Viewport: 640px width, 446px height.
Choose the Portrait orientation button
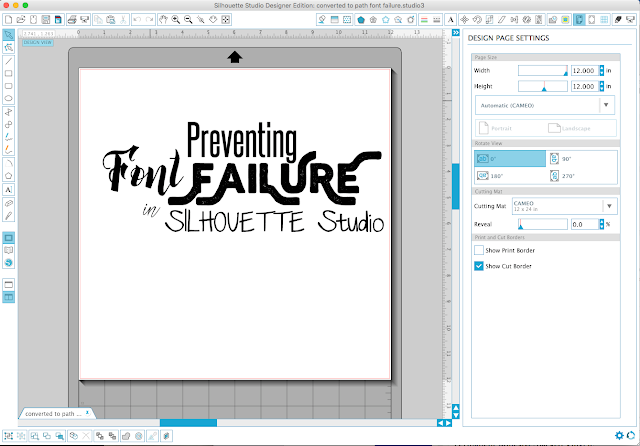(496, 128)
